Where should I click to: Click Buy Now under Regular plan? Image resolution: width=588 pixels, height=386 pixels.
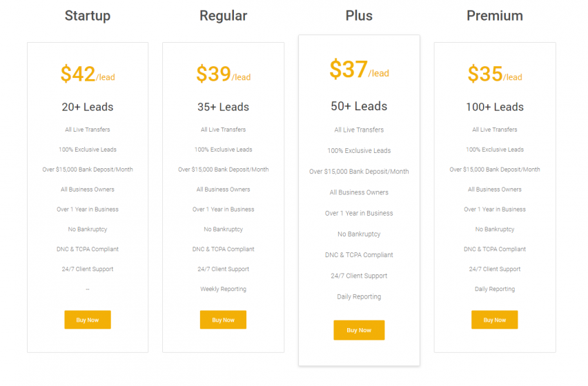[223, 320]
